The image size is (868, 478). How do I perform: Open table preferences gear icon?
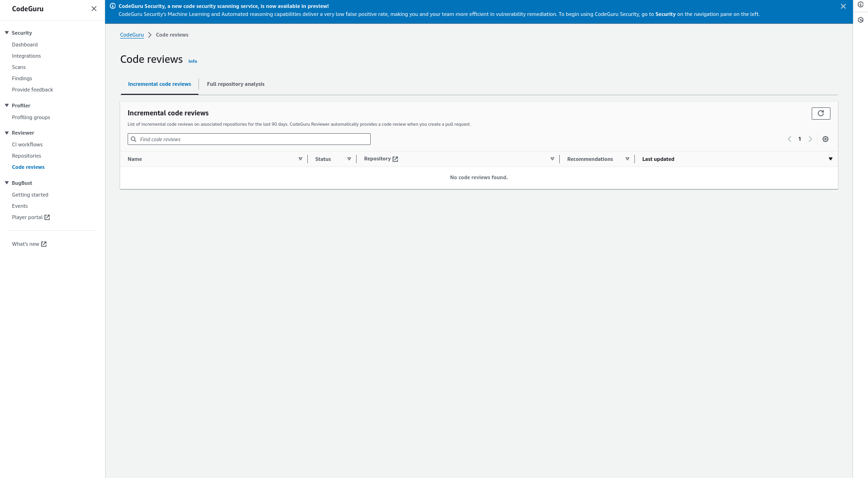pos(825,139)
